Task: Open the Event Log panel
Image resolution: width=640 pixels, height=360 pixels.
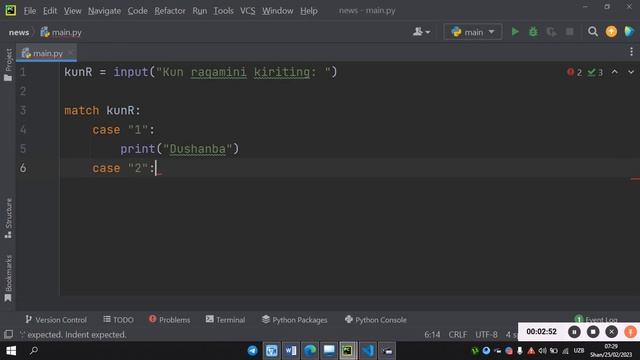Action: pos(596,319)
